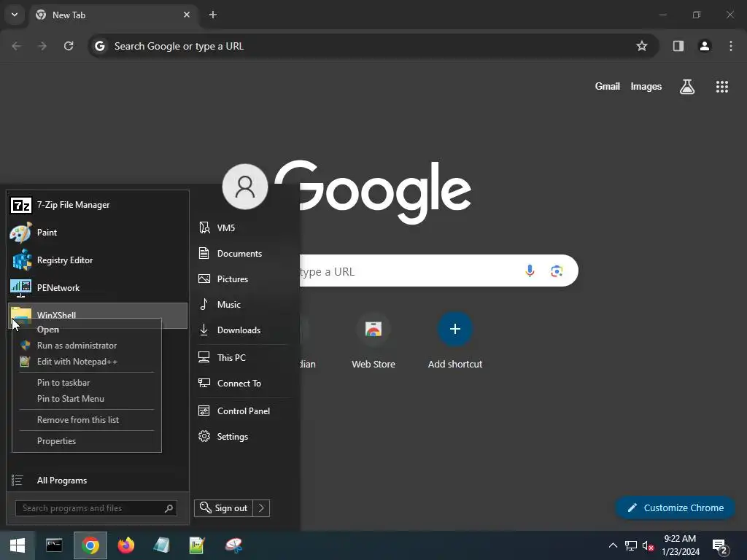Open 7-Zip File Manager from Start menu

click(x=98, y=205)
